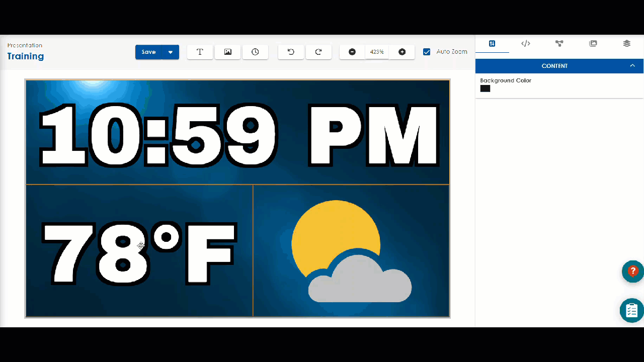
Task: Switch to the media gallery tab
Action: tap(593, 44)
